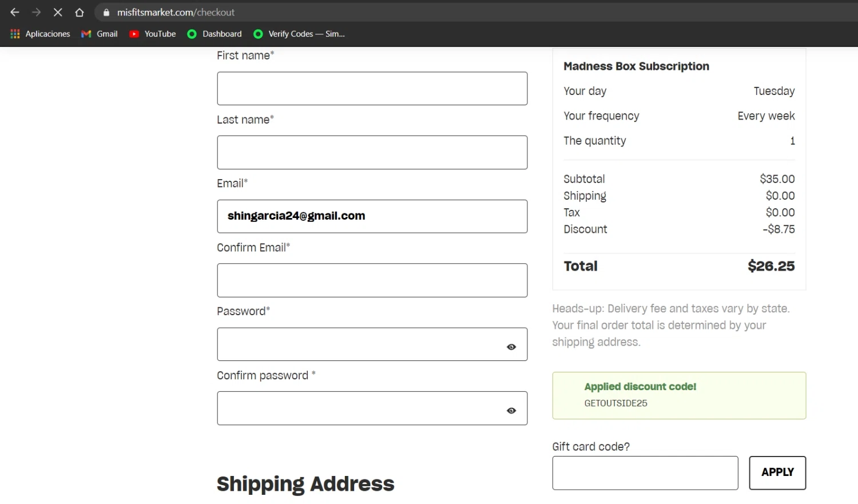Click Madness Box Subscription heading
Viewport: 858px width, 504px height.
click(636, 66)
